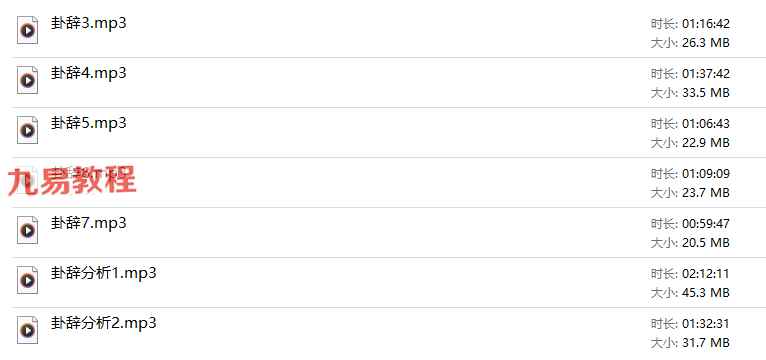Click the 22.9 MB size of 卦辞5.mp3

[x=706, y=143]
